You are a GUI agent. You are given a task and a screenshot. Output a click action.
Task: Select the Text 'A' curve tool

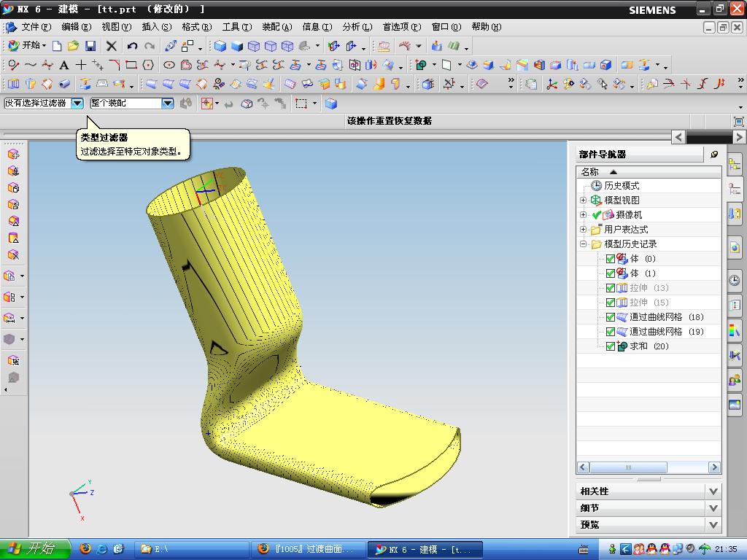tap(64, 65)
